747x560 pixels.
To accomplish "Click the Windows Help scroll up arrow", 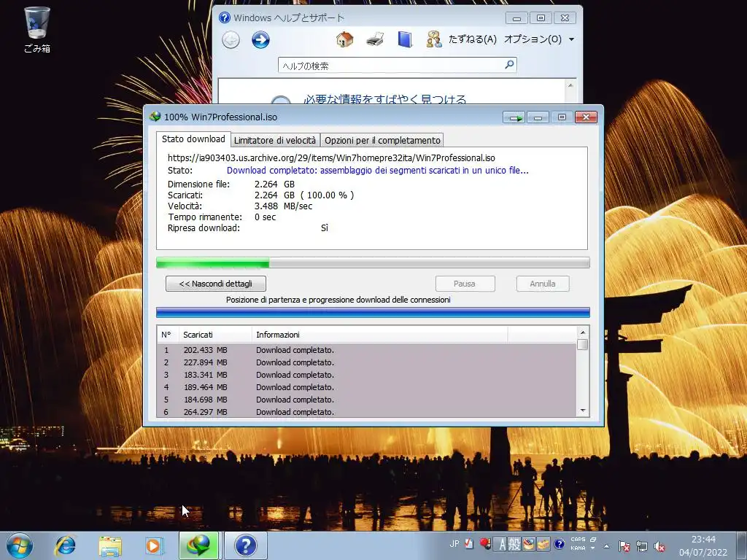I will point(570,85).
